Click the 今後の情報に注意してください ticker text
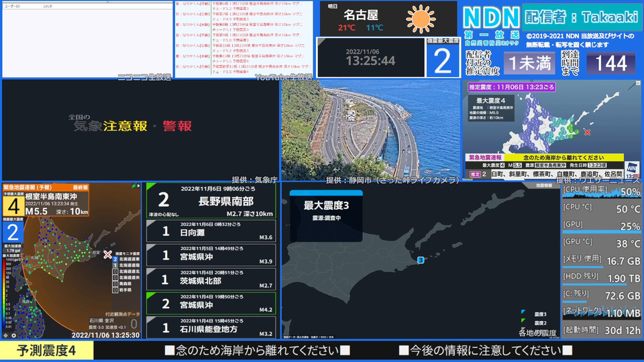 click(x=486, y=351)
